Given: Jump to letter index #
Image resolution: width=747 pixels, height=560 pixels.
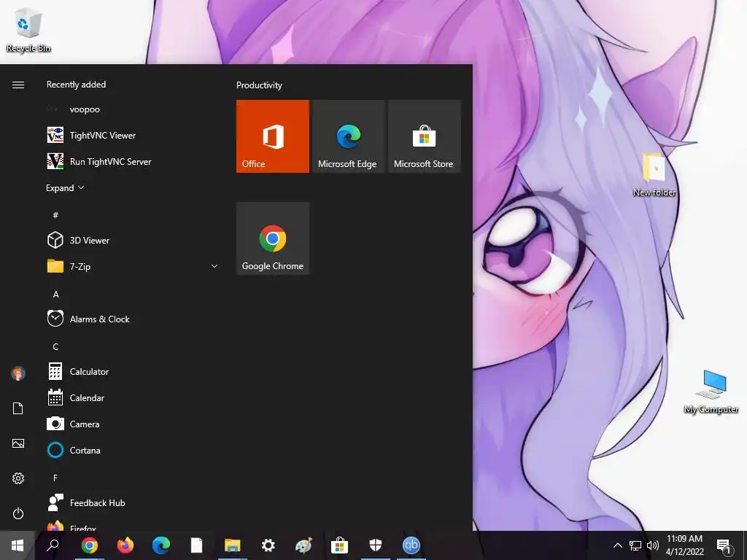Looking at the screenshot, I should pyautogui.click(x=55, y=215).
